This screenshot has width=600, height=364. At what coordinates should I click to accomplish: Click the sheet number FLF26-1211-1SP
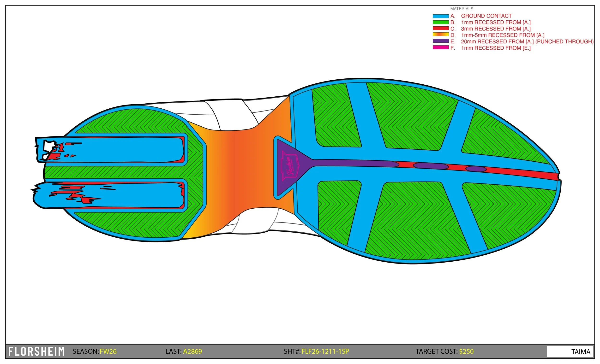[325, 352]
